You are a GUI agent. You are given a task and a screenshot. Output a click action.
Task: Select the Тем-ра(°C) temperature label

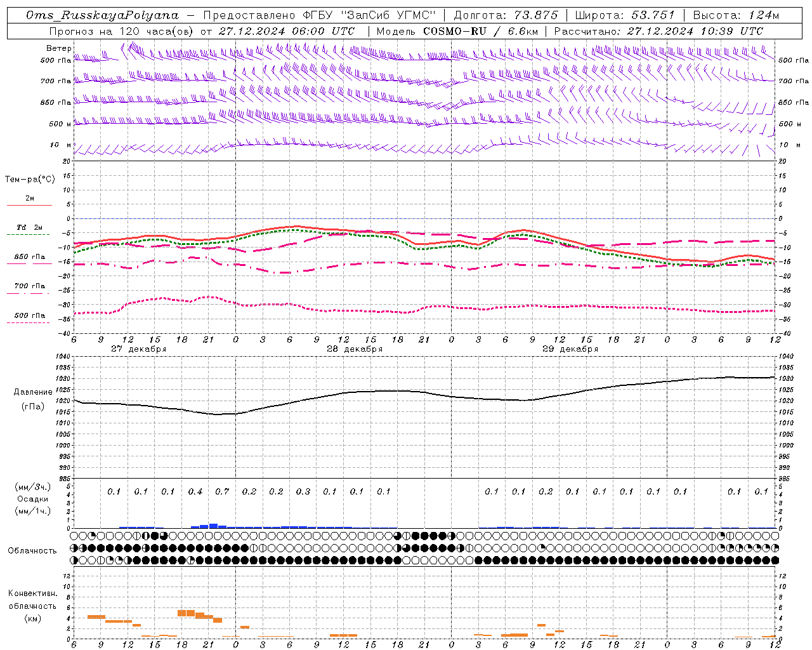[x=30, y=180]
